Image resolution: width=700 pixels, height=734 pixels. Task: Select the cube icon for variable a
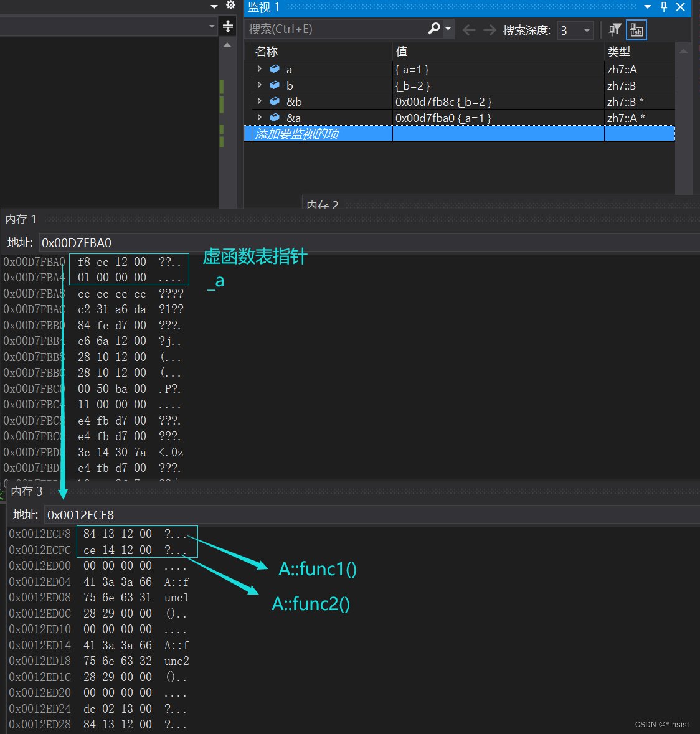pyautogui.click(x=275, y=69)
